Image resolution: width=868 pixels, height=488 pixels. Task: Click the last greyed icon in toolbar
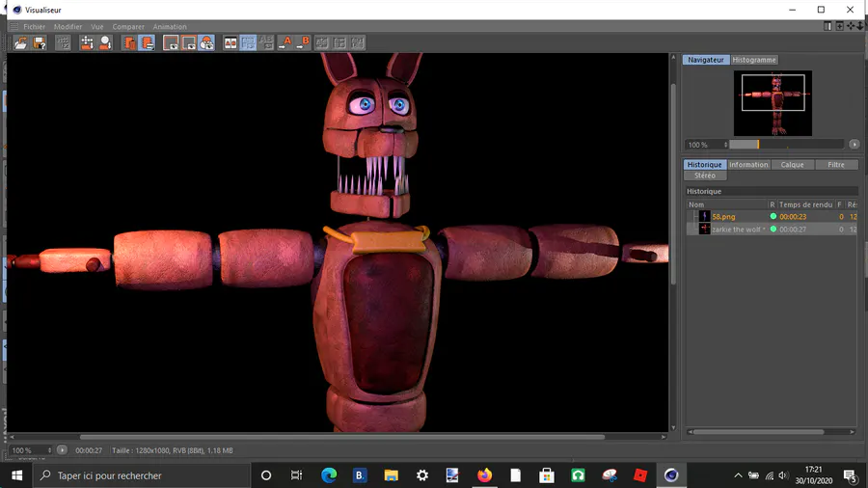pos(358,43)
